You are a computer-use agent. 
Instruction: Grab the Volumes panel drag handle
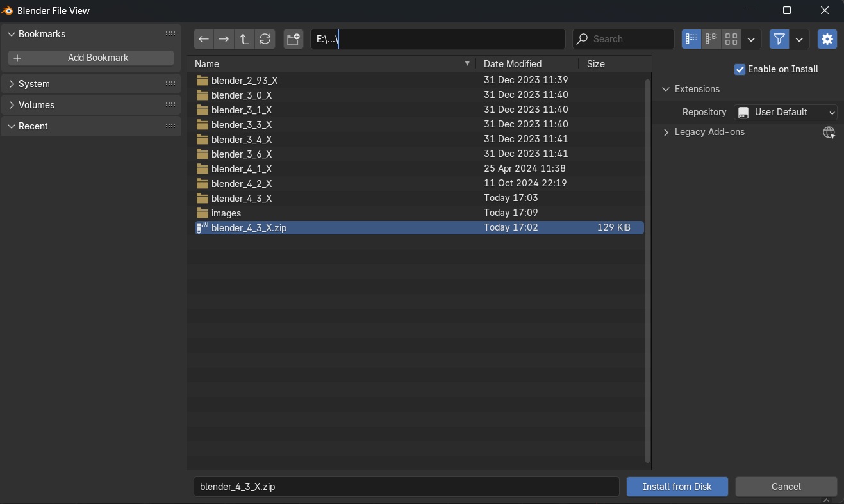coord(170,104)
